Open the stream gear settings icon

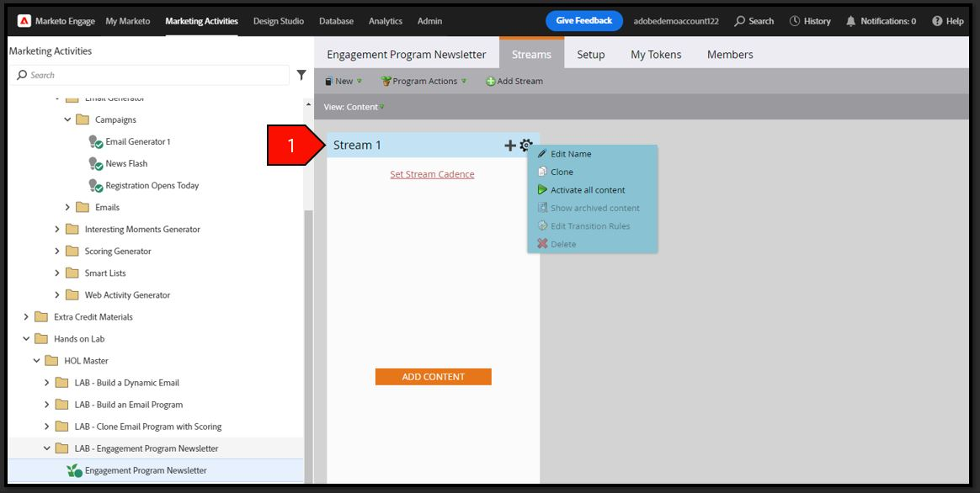coord(525,145)
